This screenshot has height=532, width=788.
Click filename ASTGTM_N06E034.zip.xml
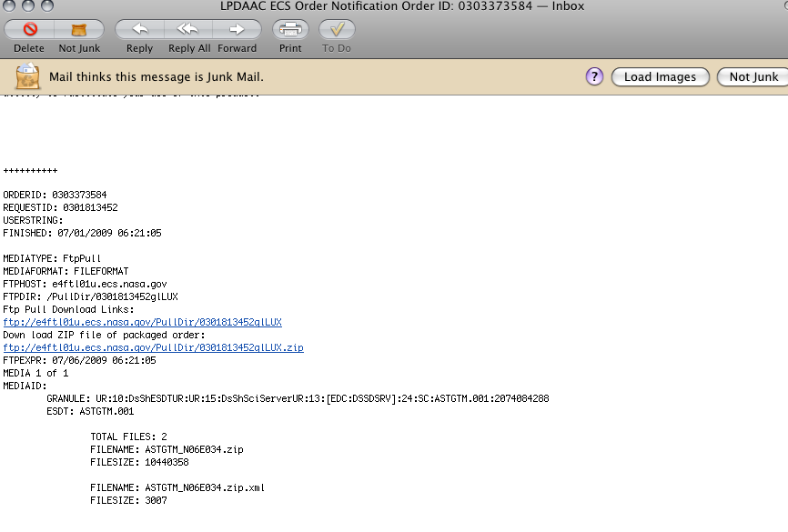[205, 487]
